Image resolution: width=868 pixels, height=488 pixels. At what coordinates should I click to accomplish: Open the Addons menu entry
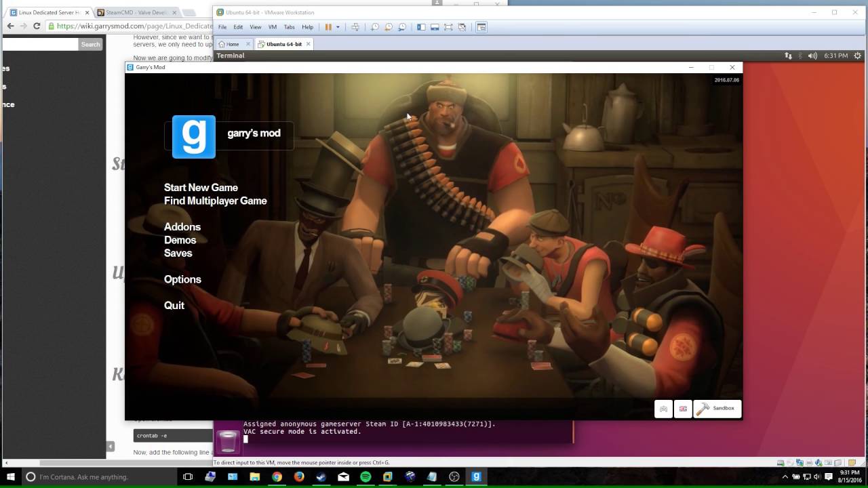pyautogui.click(x=182, y=227)
